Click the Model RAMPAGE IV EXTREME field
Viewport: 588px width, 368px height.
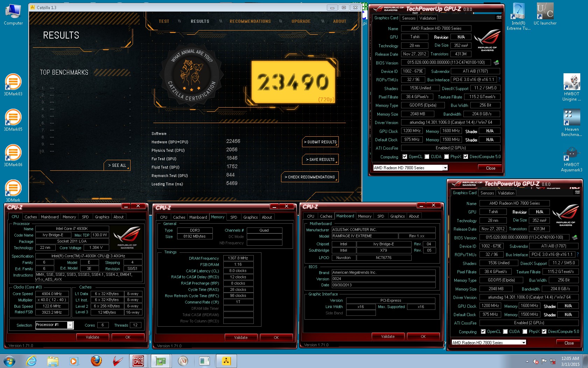tap(364, 236)
